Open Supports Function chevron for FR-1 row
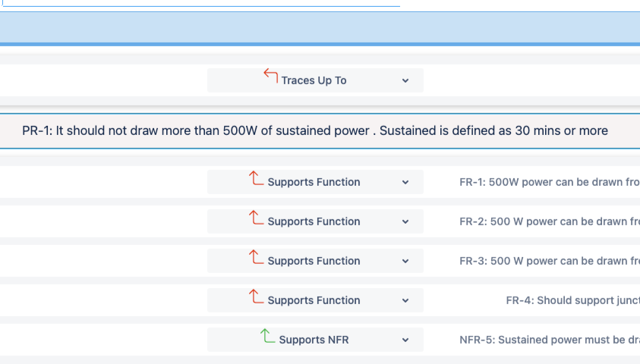The width and height of the screenshot is (640, 364). [x=405, y=182]
